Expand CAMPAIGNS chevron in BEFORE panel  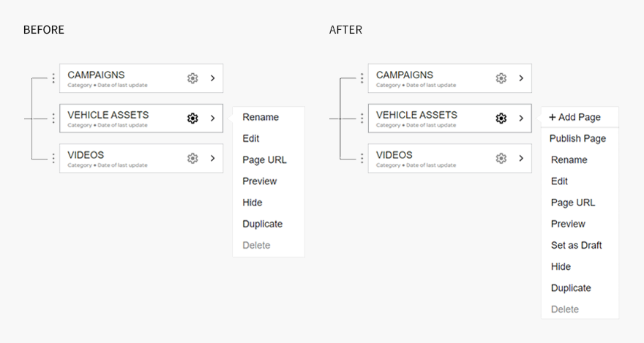pos(213,78)
